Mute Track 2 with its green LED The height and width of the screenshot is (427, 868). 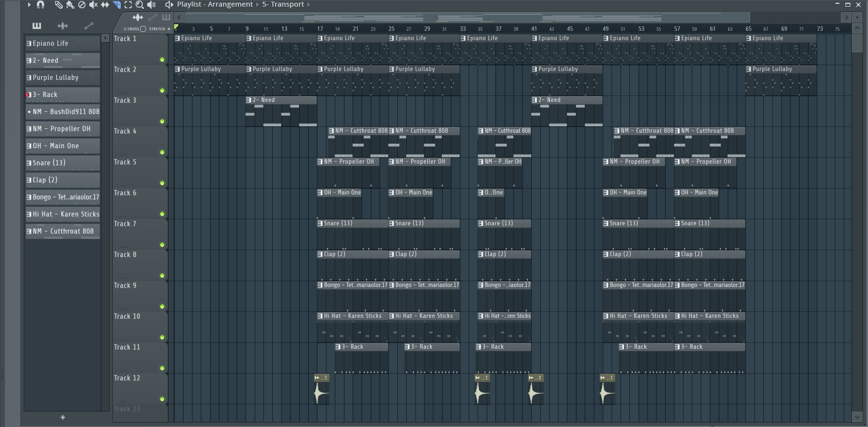point(162,90)
